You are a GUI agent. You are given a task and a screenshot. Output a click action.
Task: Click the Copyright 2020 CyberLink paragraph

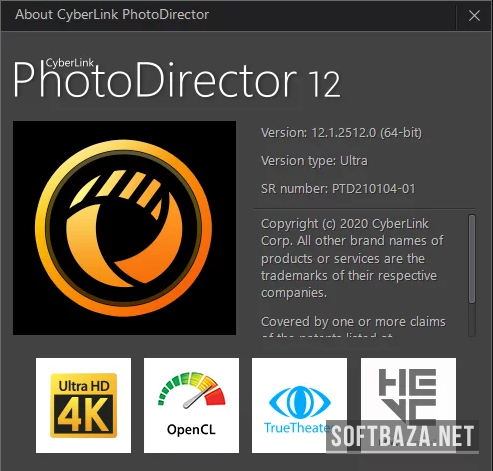[x=352, y=258]
